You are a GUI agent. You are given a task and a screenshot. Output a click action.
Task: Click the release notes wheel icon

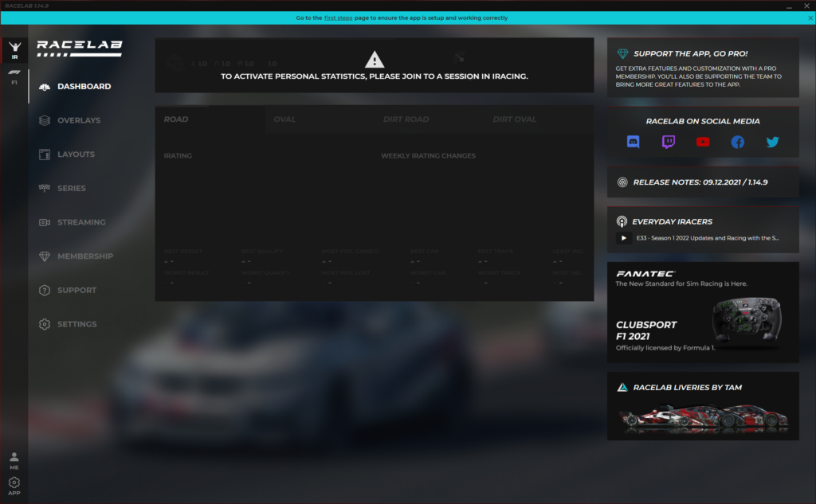coord(622,182)
